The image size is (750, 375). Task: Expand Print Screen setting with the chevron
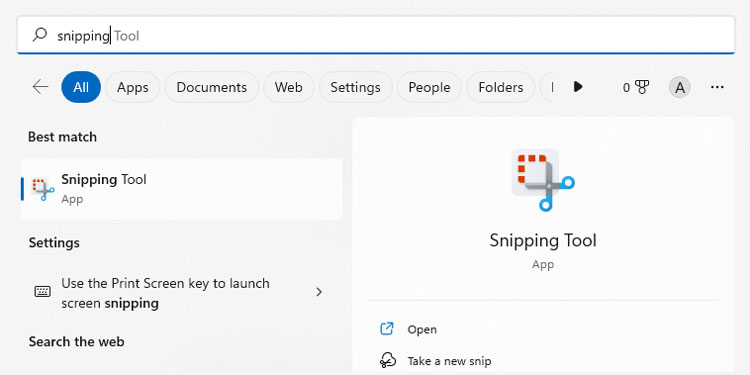[319, 292]
